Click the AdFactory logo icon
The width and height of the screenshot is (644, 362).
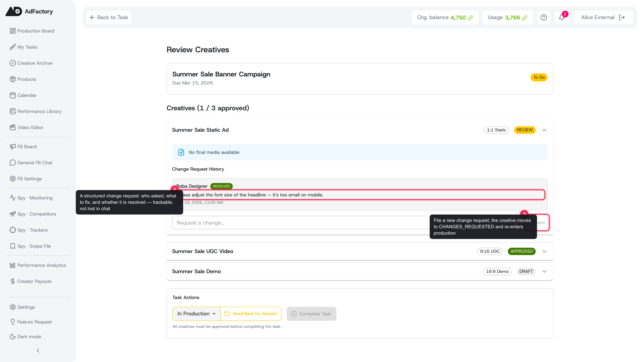pos(14,11)
